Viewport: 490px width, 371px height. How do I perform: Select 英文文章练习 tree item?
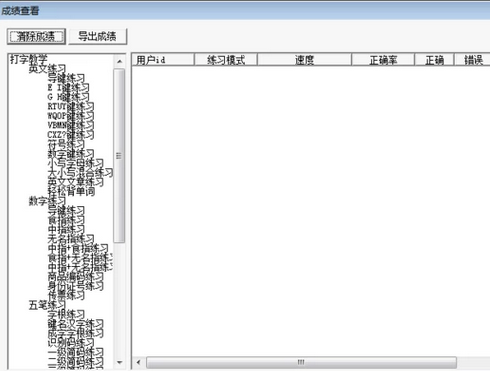pos(75,182)
